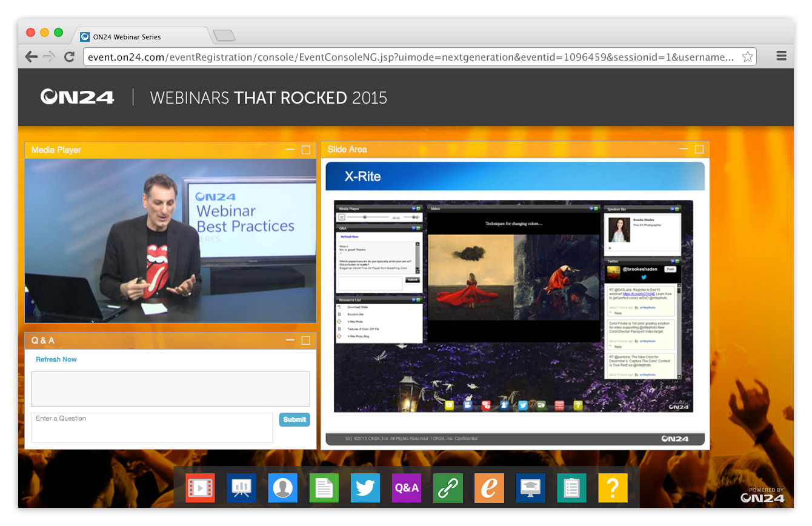Bookmark the page with the star icon

(x=748, y=57)
